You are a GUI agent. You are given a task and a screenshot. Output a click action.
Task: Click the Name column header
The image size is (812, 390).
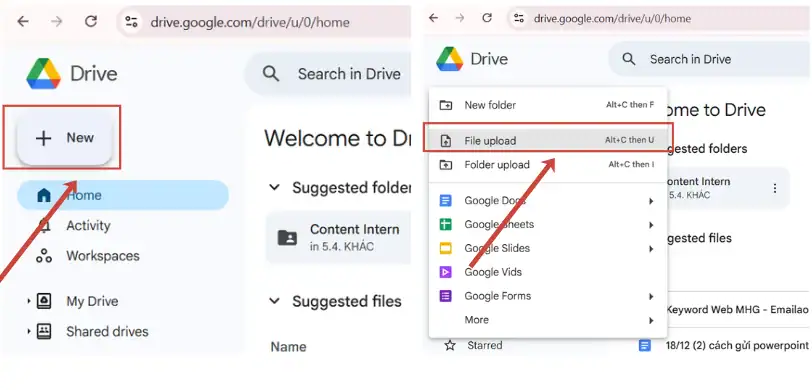[288, 346]
